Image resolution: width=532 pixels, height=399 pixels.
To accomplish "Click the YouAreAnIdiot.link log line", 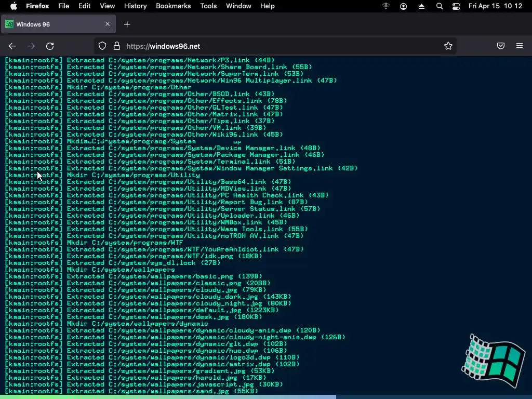I will (x=154, y=249).
